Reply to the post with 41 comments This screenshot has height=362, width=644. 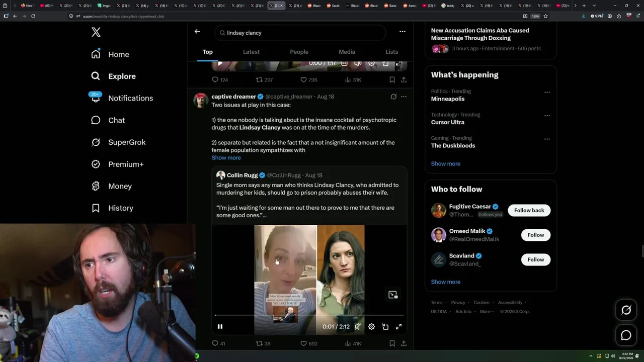pos(218,344)
